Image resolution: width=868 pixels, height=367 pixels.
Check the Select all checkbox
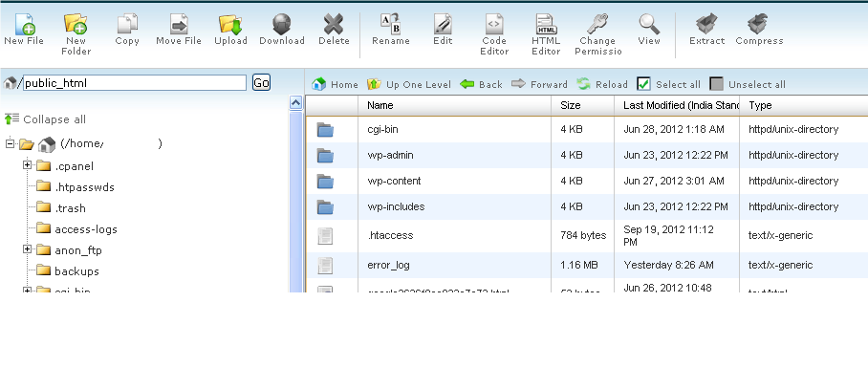point(643,84)
